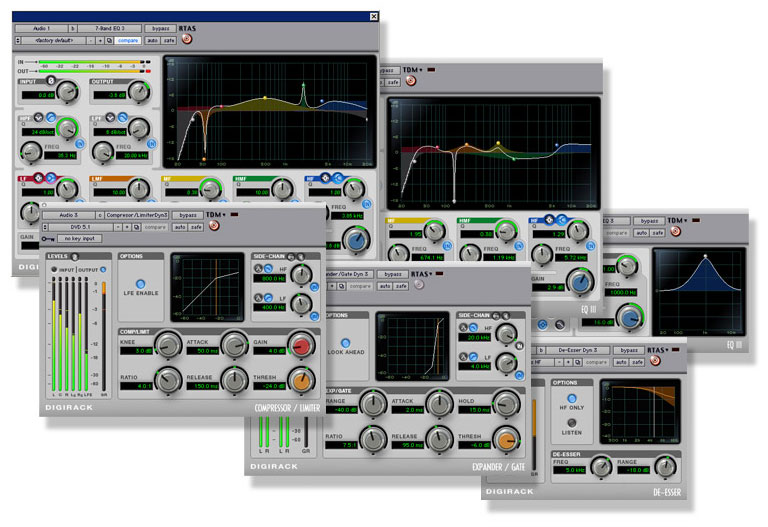
Task: Click target icon in 1-band EQ III window
Action: (x=675, y=231)
